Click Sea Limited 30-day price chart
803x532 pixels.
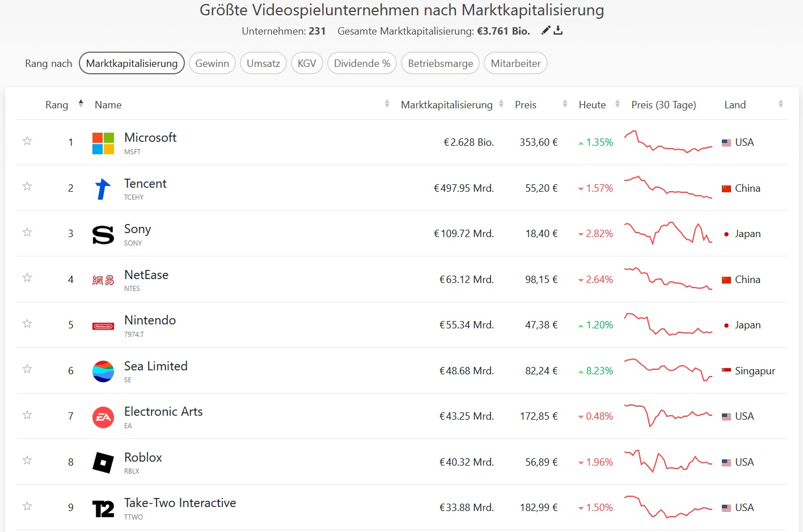668,370
